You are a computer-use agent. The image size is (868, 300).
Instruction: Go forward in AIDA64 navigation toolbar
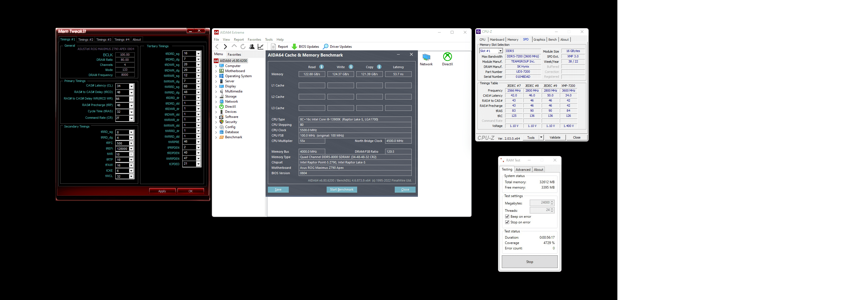(x=225, y=47)
